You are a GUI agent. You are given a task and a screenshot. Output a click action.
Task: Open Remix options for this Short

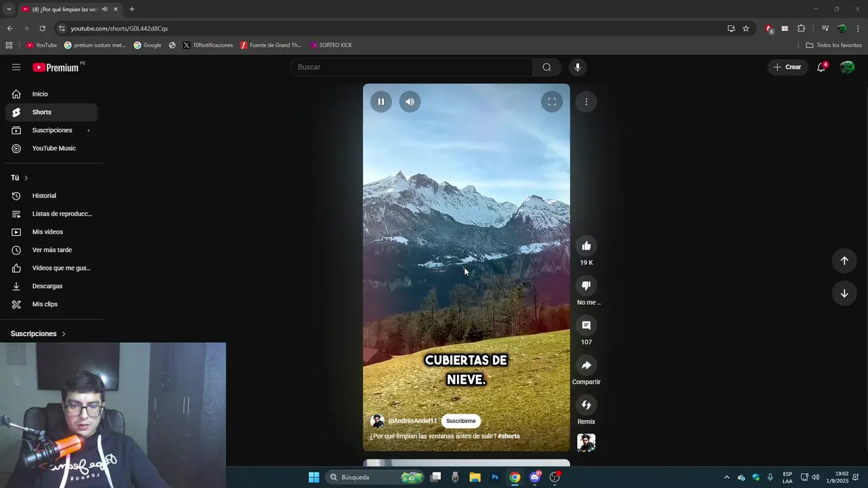pyautogui.click(x=587, y=405)
